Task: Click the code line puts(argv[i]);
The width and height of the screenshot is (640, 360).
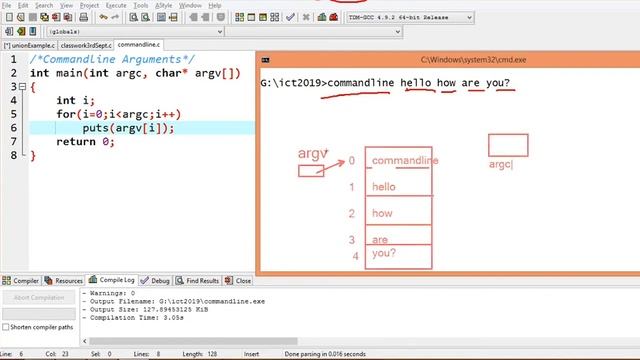Action: point(128,128)
